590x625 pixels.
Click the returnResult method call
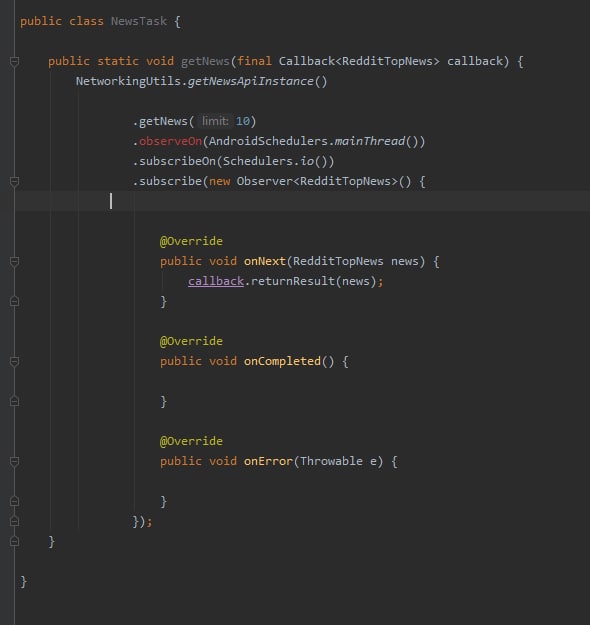[293, 281]
